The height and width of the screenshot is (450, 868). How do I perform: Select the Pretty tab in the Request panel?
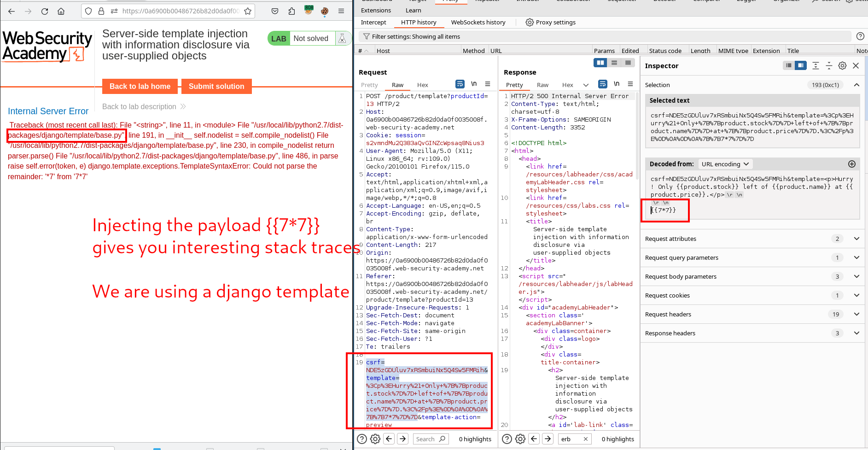click(369, 85)
